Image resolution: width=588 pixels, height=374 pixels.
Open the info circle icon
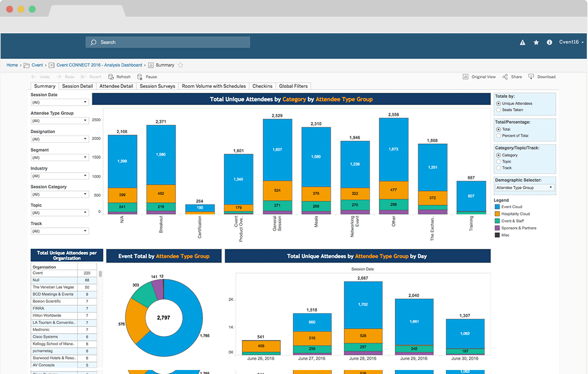point(550,42)
